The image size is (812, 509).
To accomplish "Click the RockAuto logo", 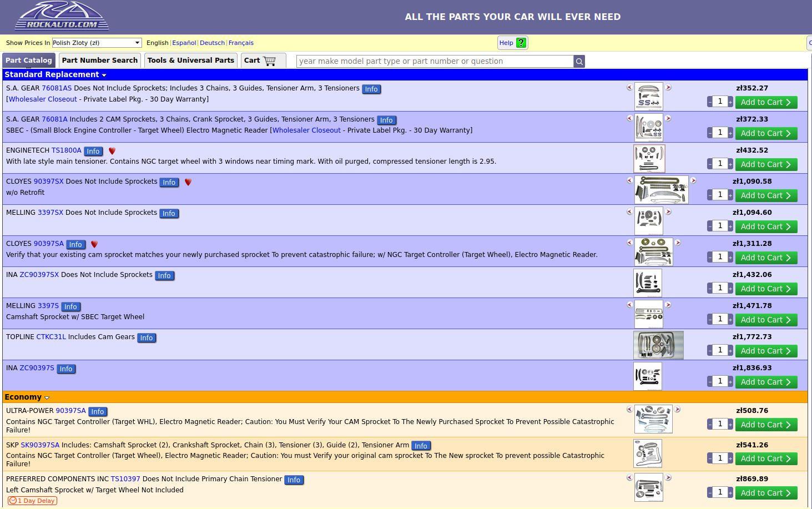I will tap(62, 16).
